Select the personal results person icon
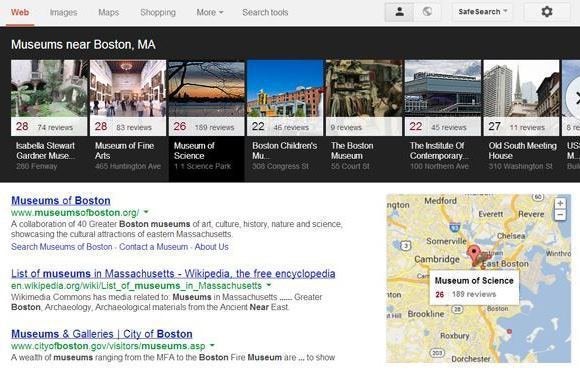 399,12
